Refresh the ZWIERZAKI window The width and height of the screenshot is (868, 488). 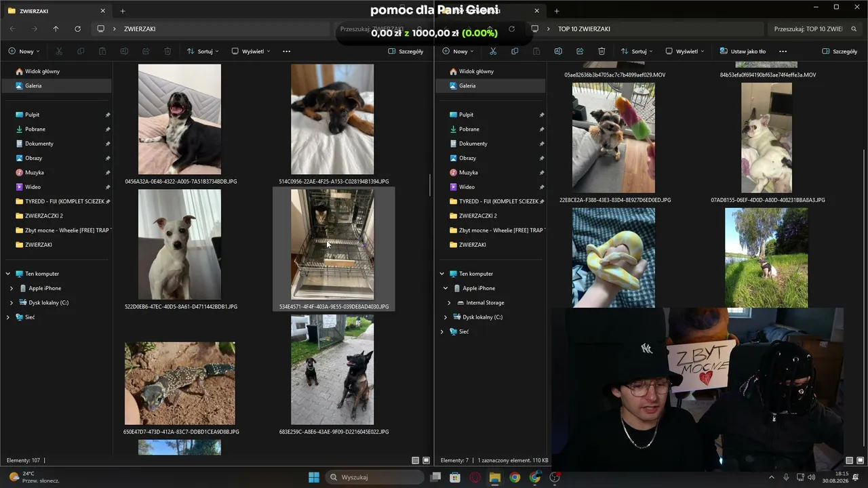77,29
